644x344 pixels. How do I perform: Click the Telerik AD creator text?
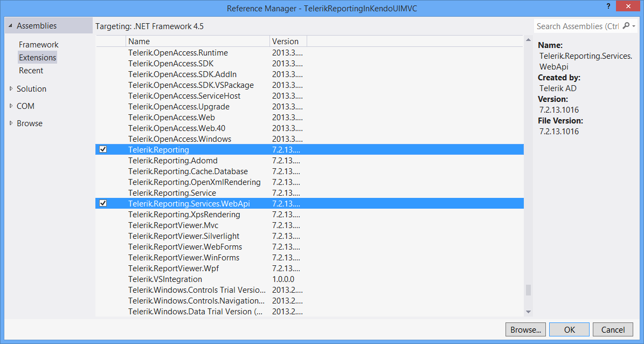pyautogui.click(x=558, y=88)
